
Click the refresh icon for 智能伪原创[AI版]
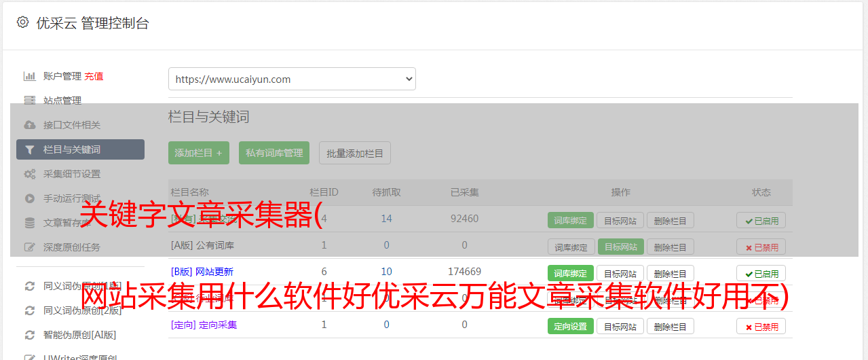pyautogui.click(x=29, y=335)
